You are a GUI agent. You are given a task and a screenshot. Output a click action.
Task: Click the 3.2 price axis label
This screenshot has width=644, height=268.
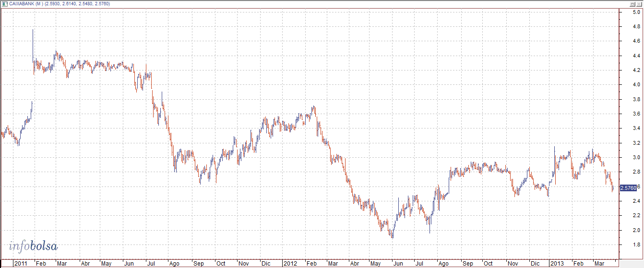pos(636,143)
